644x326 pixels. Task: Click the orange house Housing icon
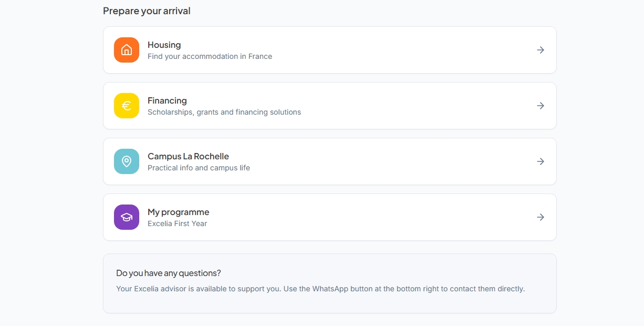coord(127,50)
